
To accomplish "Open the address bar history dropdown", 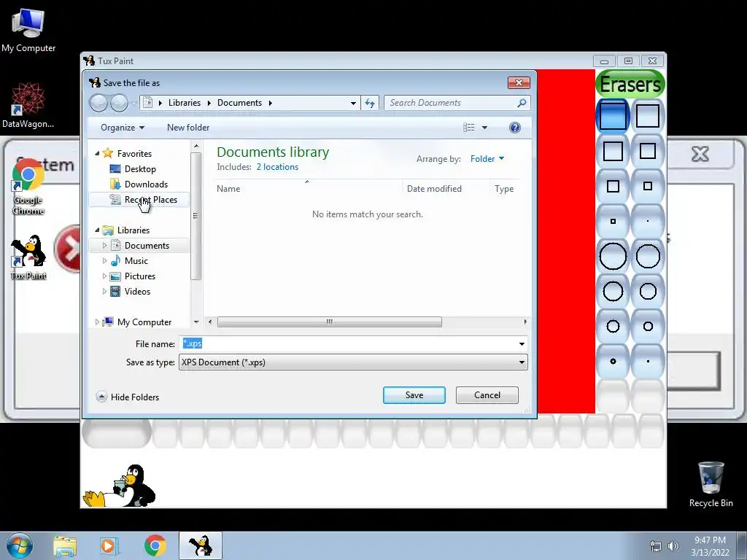I will 353,103.
